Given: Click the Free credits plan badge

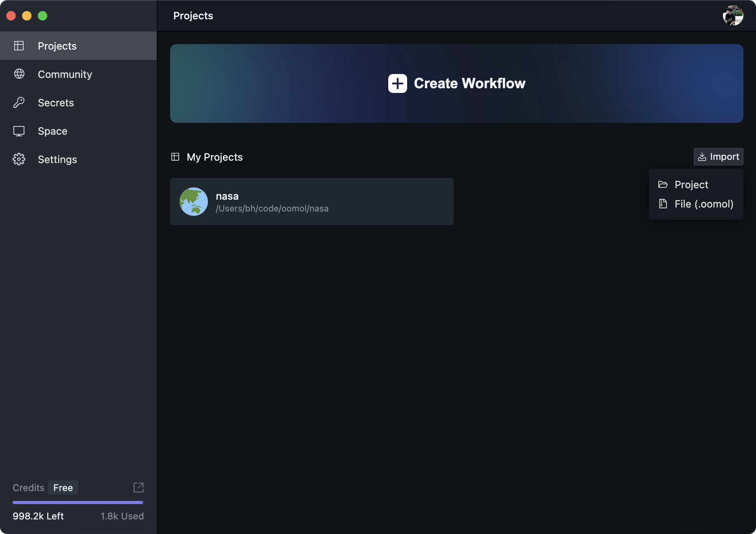Looking at the screenshot, I should pyautogui.click(x=63, y=488).
